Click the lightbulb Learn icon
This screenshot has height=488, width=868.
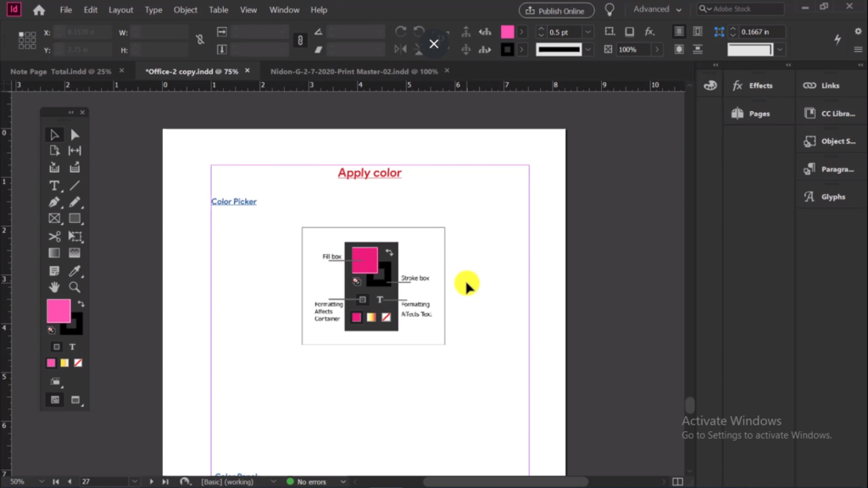(x=609, y=10)
